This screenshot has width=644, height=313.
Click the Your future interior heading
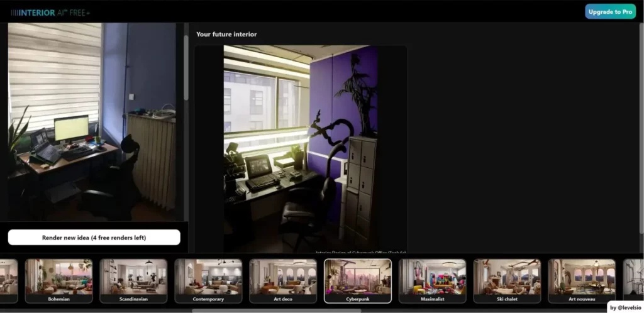pos(226,35)
